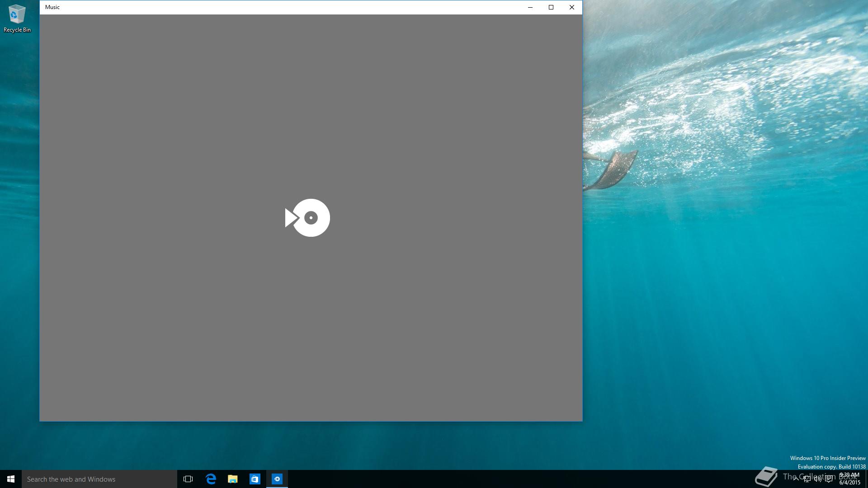
Task: Maximize the Music window
Action: click(551, 7)
